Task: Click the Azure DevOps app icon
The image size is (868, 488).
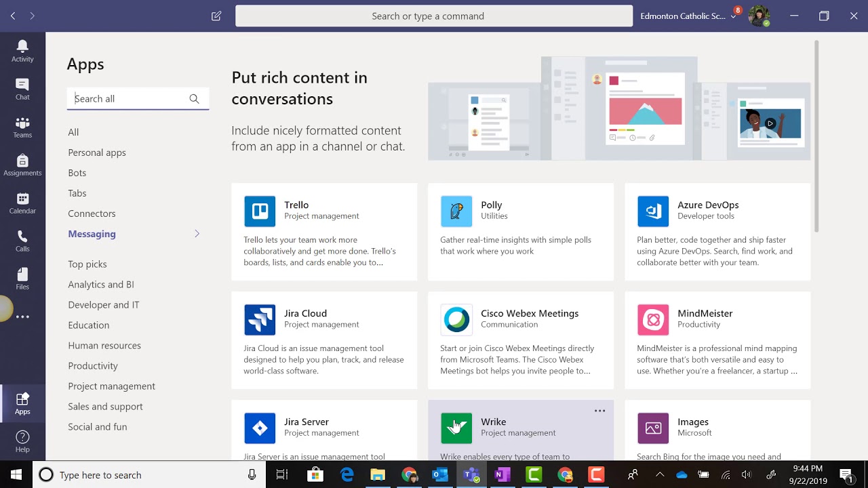Action: (653, 211)
